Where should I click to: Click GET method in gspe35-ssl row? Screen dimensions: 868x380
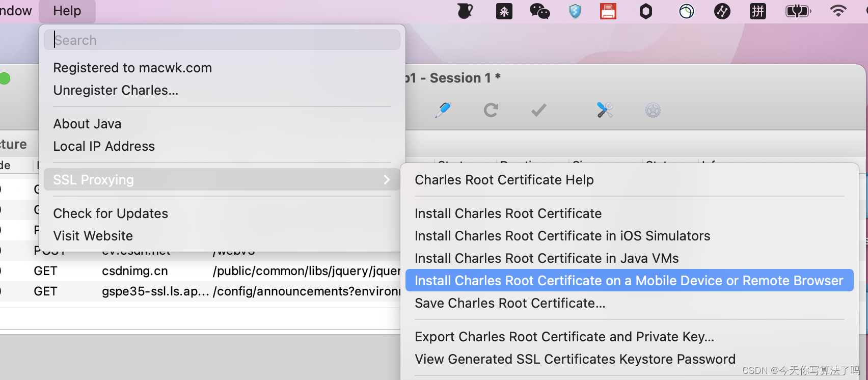point(45,291)
